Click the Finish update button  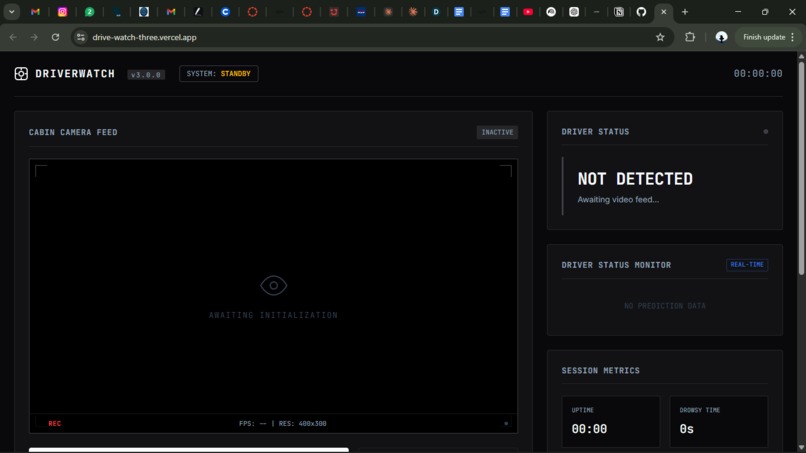click(x=764, y=37)
